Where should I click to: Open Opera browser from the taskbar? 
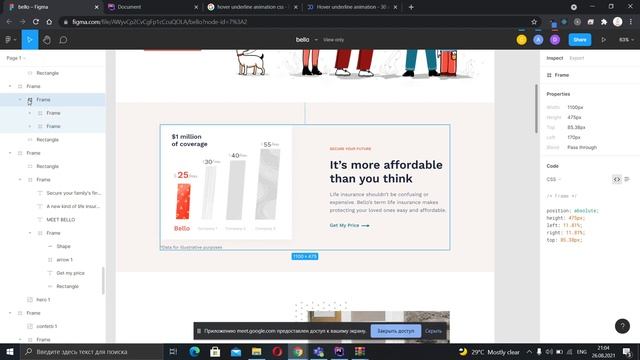click(x=277, y=351)
